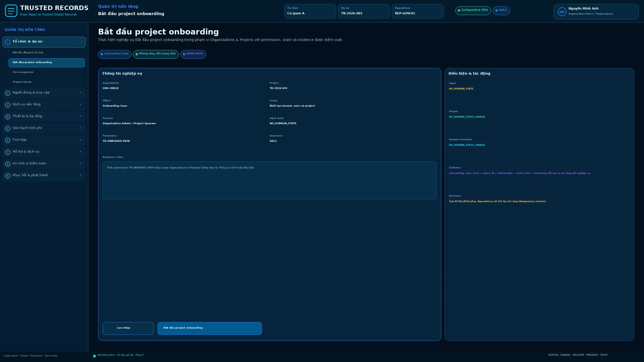Expand the Thiết bị & hạ tầng chevron
Image resolution: width=644 pixels, height=362 pixels.
coord(81,116)
